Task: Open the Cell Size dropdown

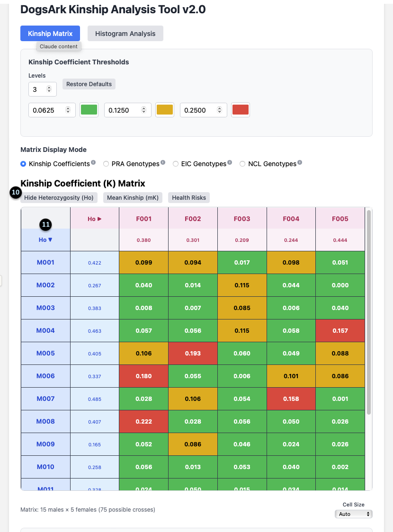Action: tap(354, 514)
